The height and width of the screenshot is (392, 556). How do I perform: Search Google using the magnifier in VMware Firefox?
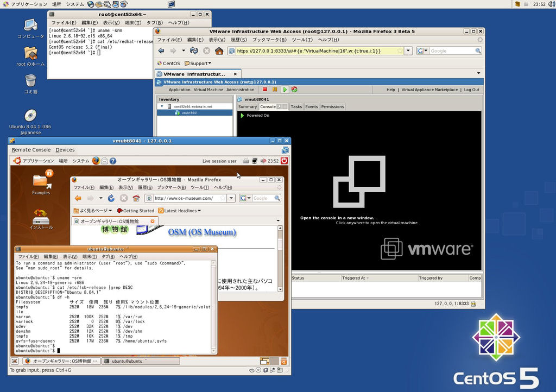pyautogui.click(x=478, y=51)
